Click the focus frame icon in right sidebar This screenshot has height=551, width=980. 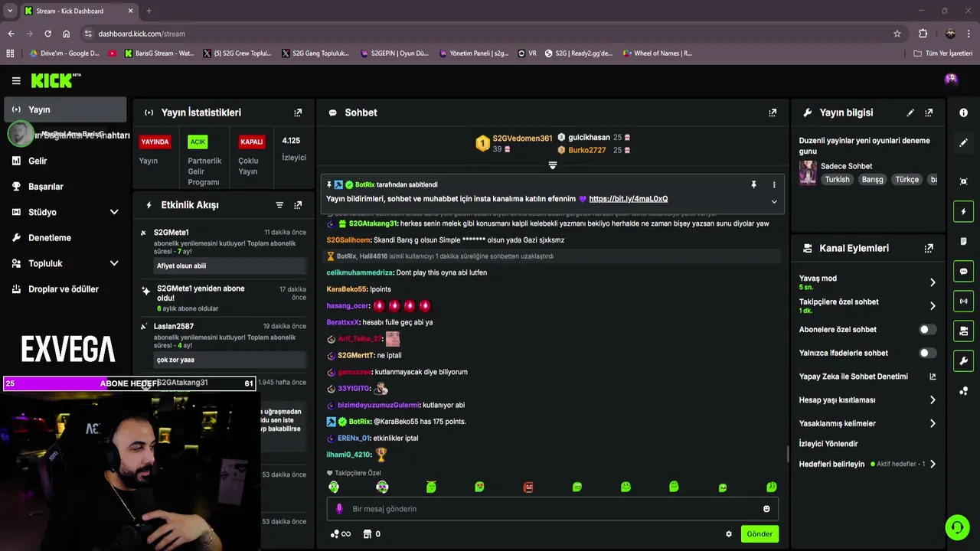tap(963, 181)
